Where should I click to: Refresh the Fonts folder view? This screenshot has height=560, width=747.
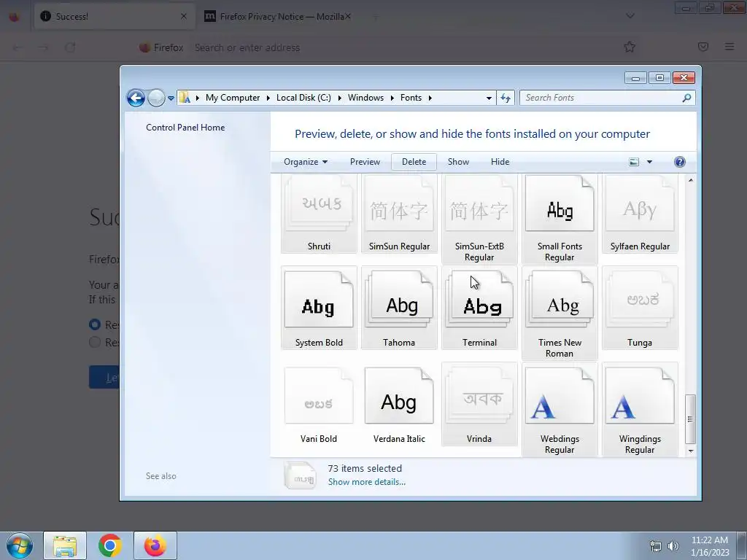506,98
